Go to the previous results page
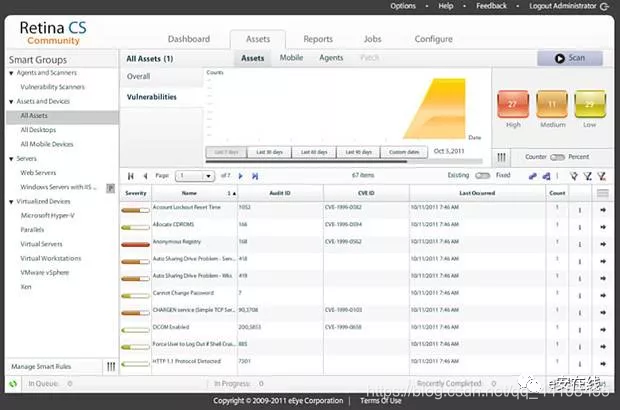The width and height of the screenshot is (620, 410). 146,176
